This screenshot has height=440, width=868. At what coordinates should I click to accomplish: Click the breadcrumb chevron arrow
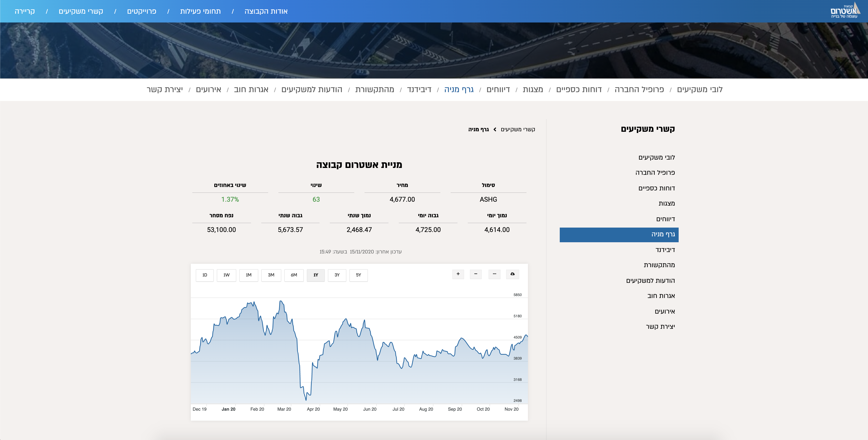pos(495,130)
